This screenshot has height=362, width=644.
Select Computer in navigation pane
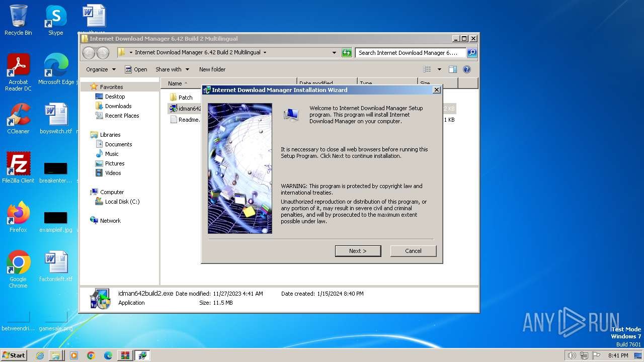point(107,192)
